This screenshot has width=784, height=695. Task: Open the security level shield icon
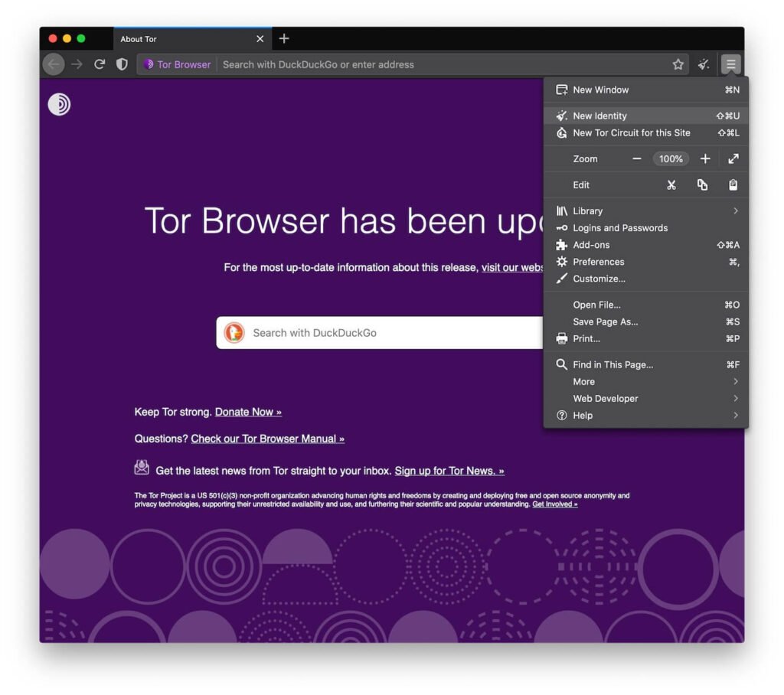[122, 64]
